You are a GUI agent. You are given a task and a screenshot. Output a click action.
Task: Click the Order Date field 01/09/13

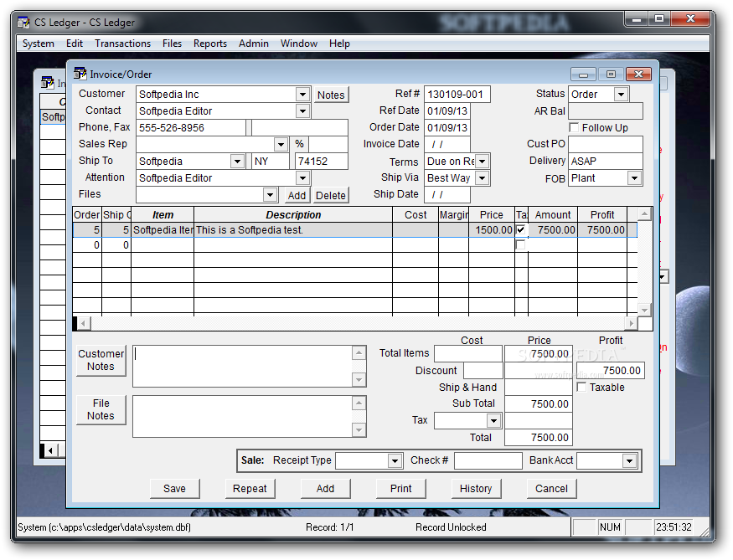(447, 127)
